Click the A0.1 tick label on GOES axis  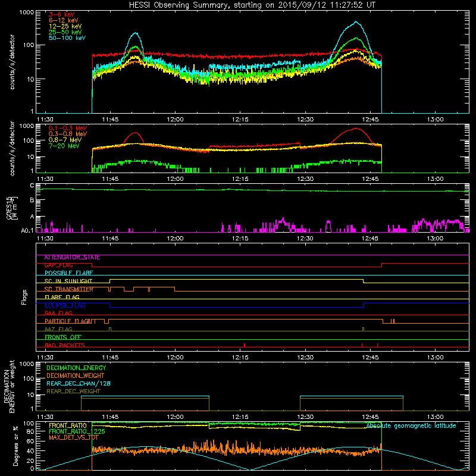click(27, 230)
